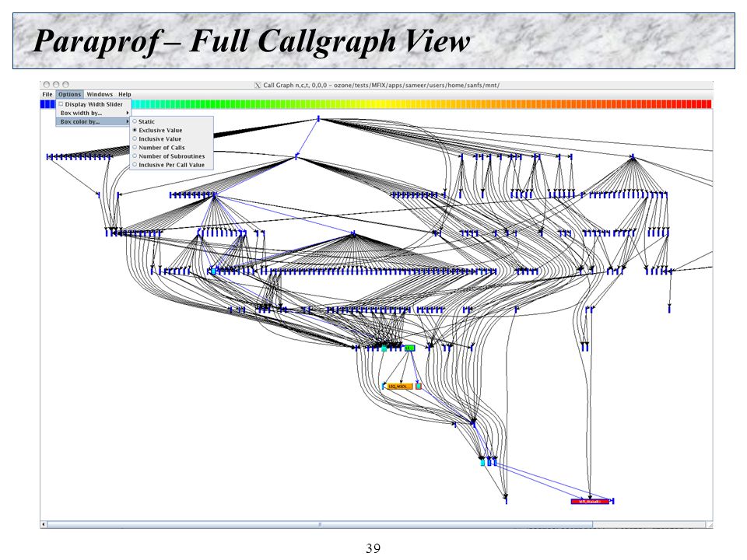
Task: Select the Static radio option
Action: click(x=135, y=121)
